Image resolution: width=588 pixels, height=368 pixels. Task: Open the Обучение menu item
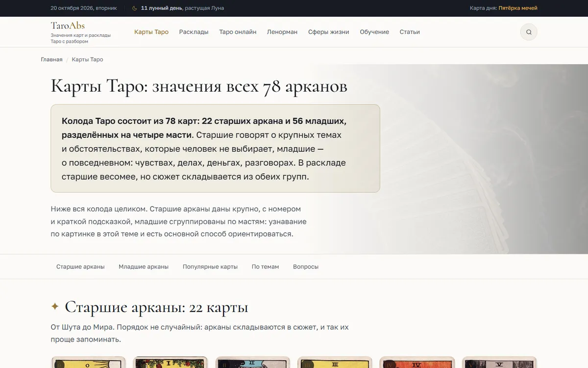click(374, 32)
